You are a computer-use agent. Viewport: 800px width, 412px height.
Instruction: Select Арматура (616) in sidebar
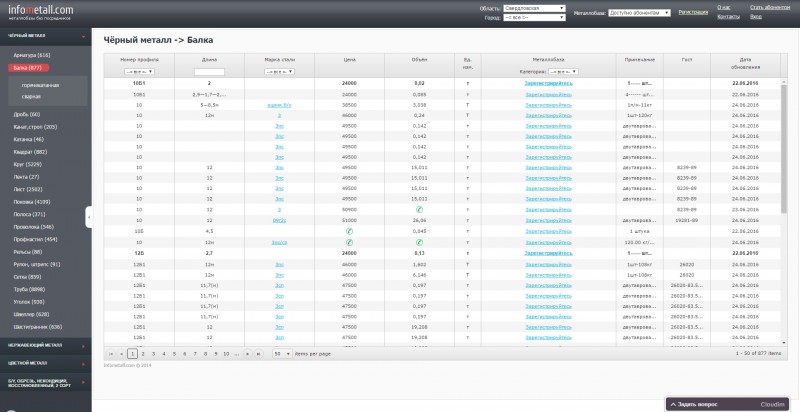click(x=32, y=55)
